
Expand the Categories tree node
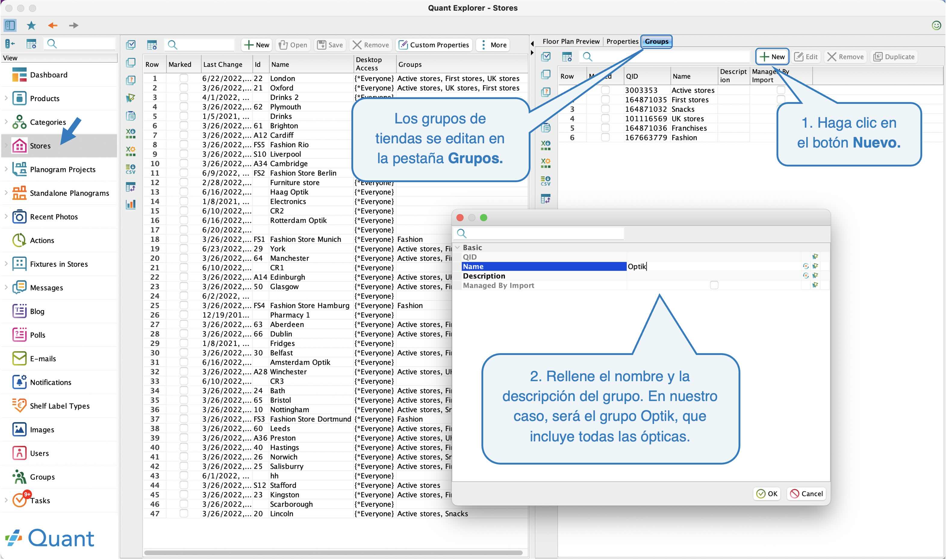click(x=6, y=122)
